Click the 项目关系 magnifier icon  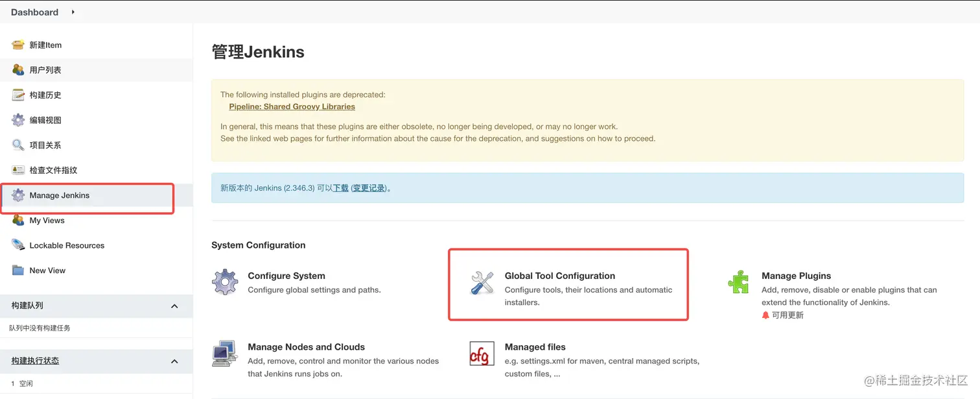[x=18, y=145]
